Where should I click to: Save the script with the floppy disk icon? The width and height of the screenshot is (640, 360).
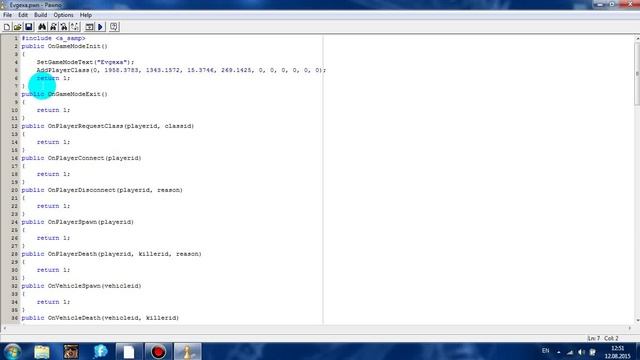(29, 27)
